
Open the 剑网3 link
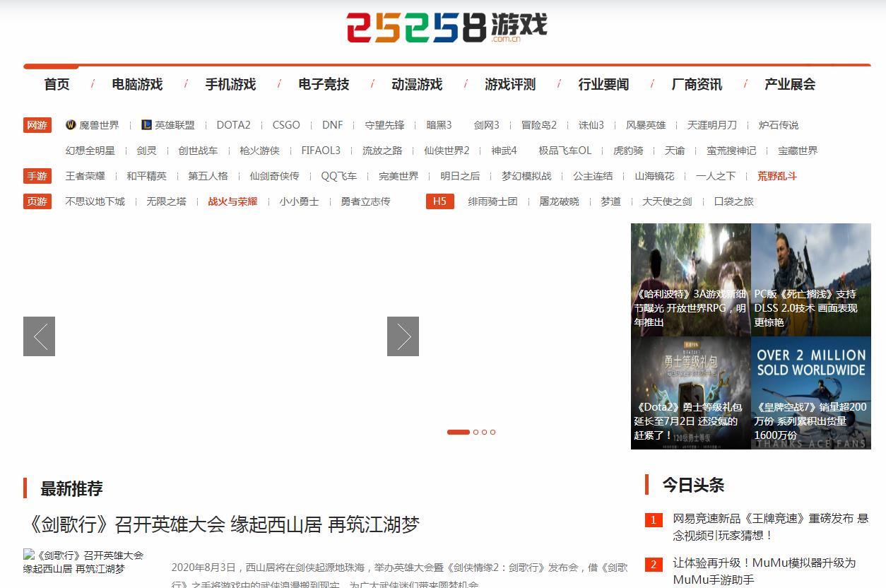coord(486,125)
